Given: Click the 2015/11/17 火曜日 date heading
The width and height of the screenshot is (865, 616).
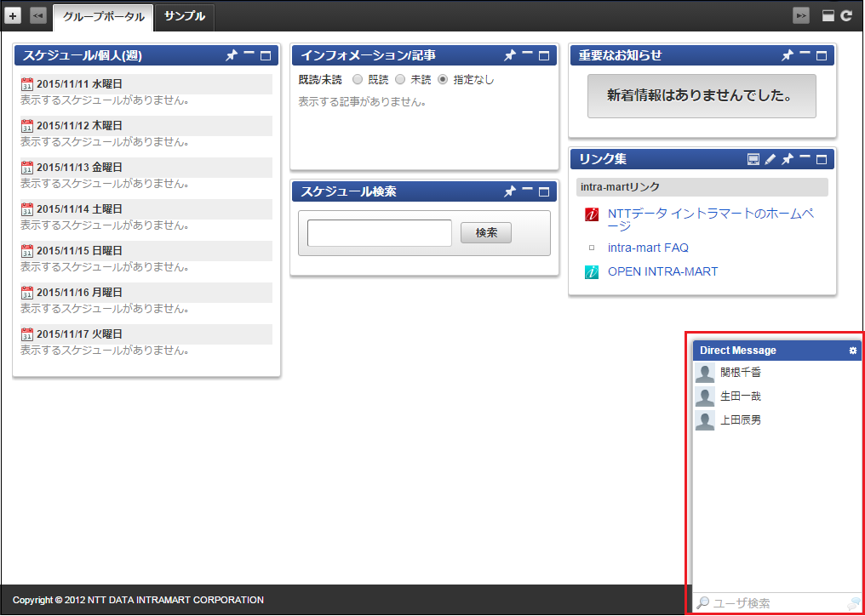Looking at the screenshot, I should click(146, 334).
